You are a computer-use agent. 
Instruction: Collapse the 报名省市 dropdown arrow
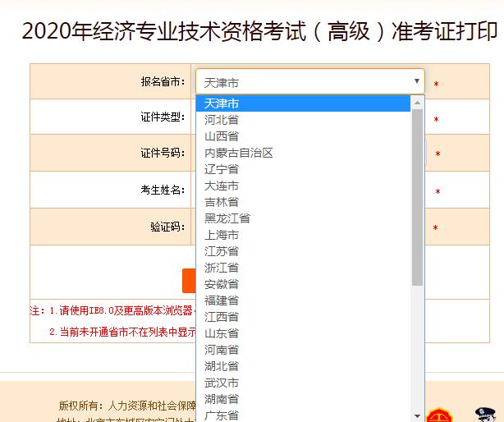(416, 81)
